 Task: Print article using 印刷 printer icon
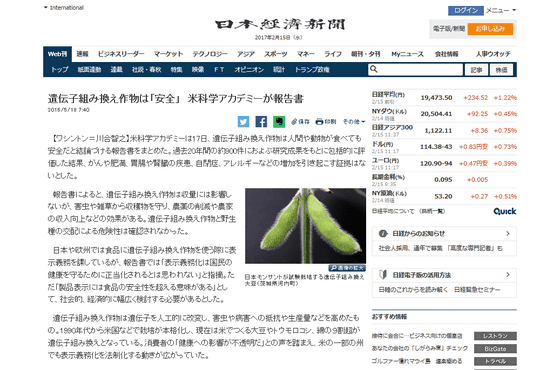[326, 122]
